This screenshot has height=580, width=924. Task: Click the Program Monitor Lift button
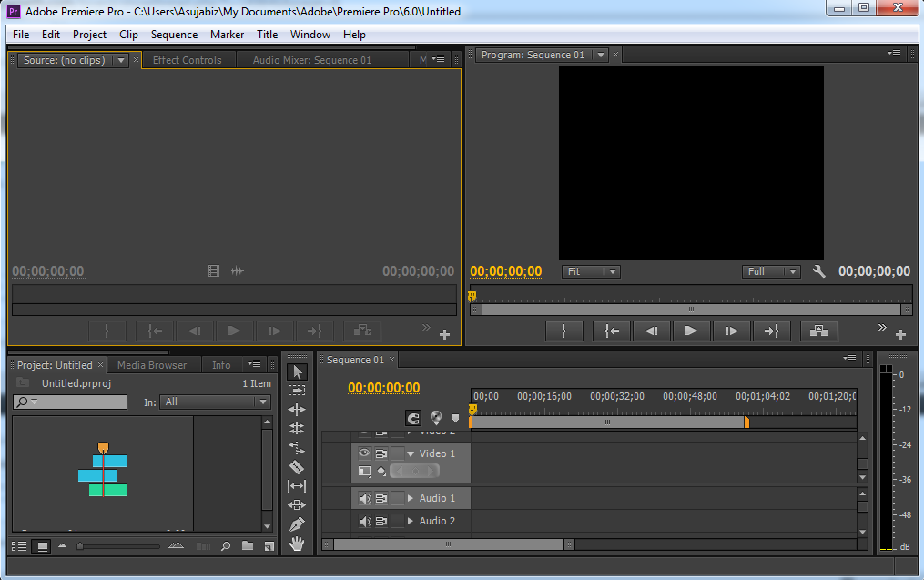click(819, 331)
